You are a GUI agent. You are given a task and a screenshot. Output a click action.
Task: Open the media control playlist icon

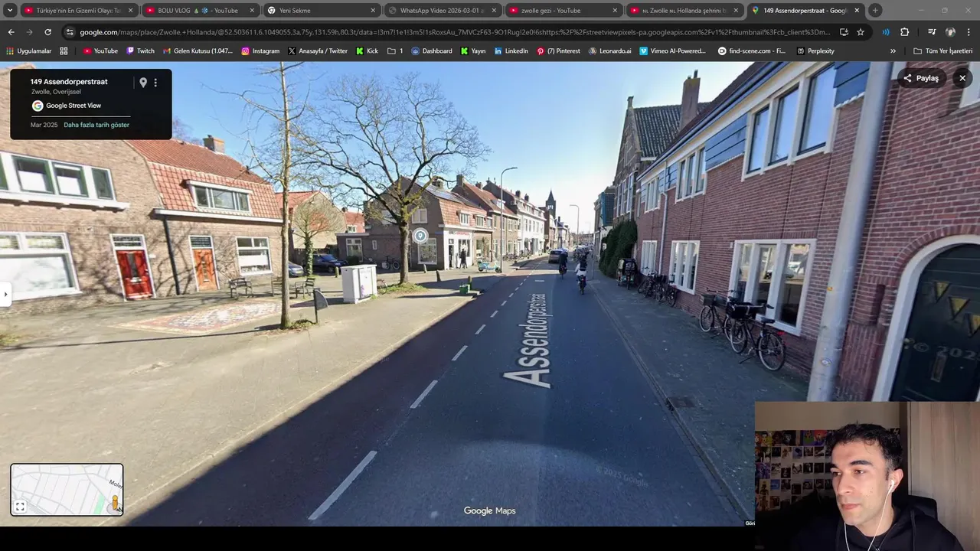point(932,32)
